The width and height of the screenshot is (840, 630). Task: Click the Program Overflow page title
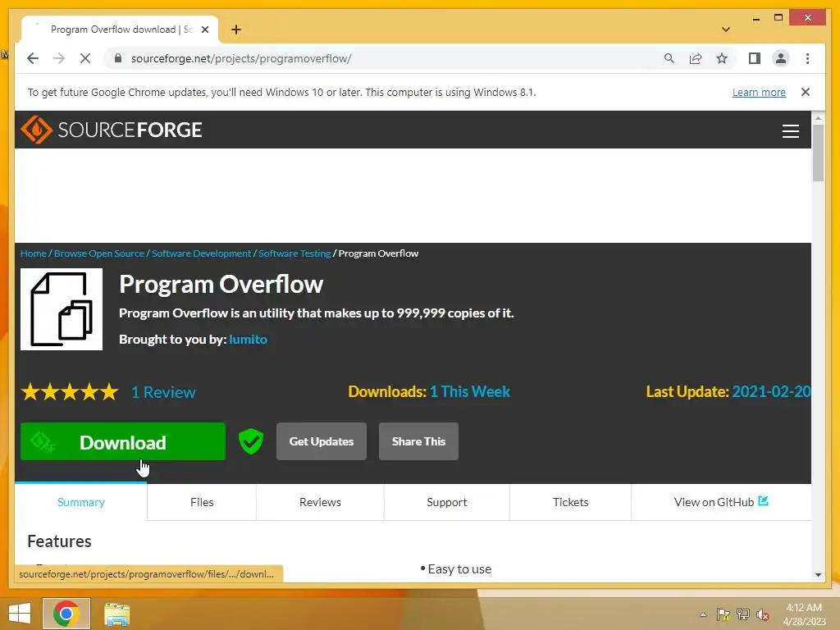tap(221, 284)
